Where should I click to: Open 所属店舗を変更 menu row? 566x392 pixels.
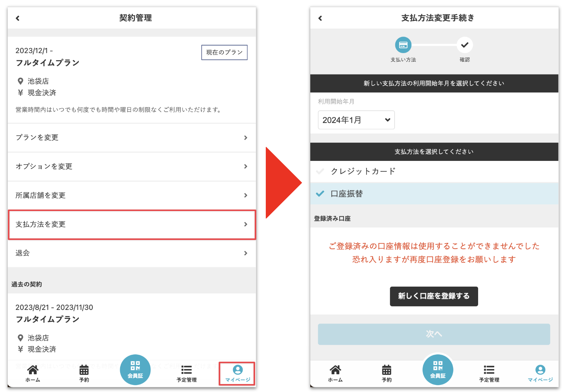point(132,195)
